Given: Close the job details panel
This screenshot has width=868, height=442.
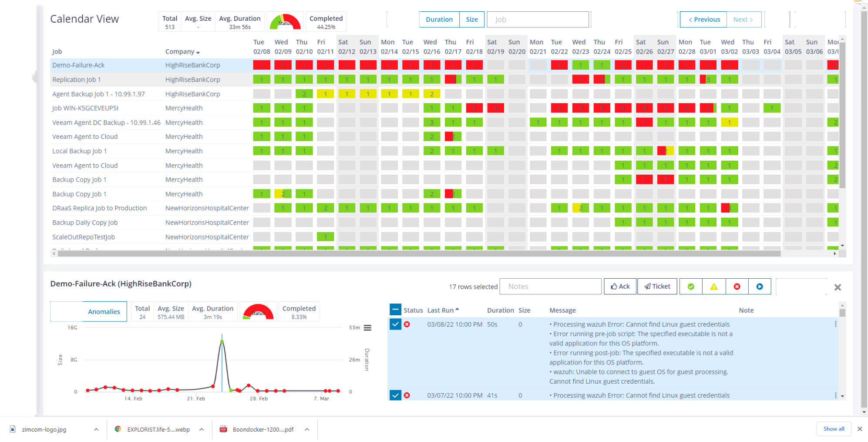Looking at the screenshot, I should [x=838, y=287].
